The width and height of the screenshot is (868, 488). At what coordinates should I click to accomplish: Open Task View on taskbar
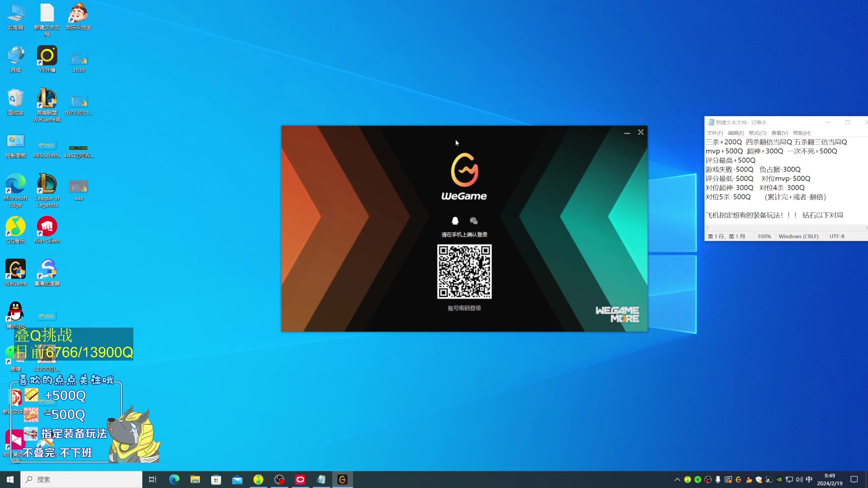[x=152, y=479]
